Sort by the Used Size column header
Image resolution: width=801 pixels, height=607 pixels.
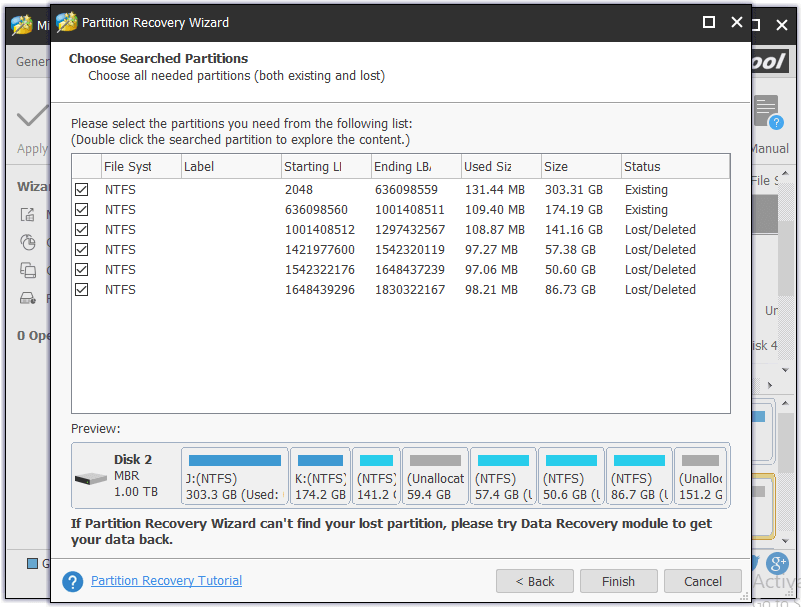[501, 167]
